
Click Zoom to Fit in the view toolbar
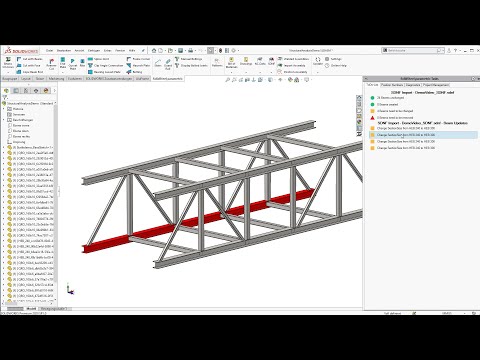[x=228, y=80]
